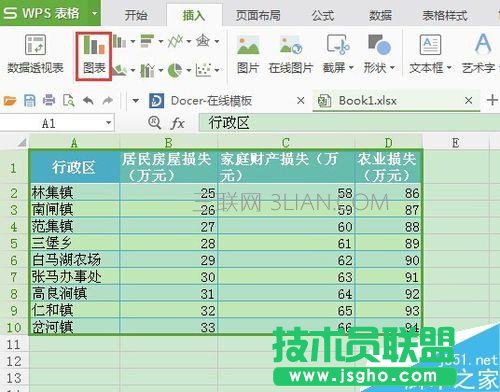Screen dimensions: 500x392
Task: Open the Name Box dropdown arrow
Action: (108, 123)
